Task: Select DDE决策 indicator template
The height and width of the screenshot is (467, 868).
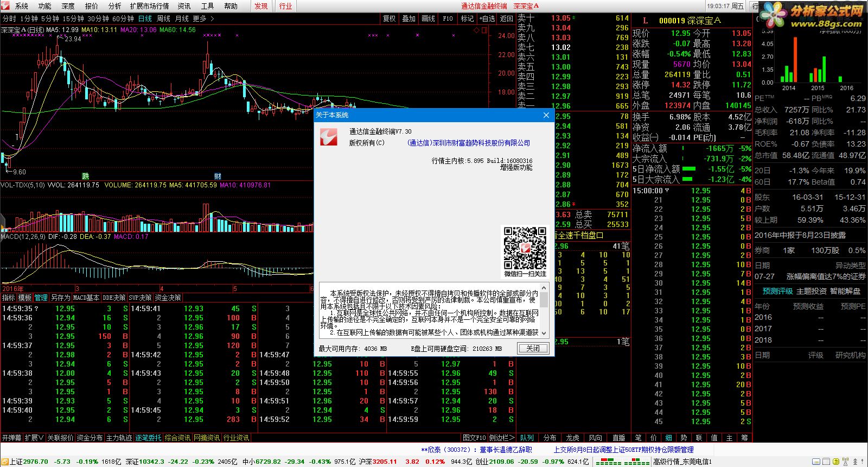Action: [x=114, y=298]
